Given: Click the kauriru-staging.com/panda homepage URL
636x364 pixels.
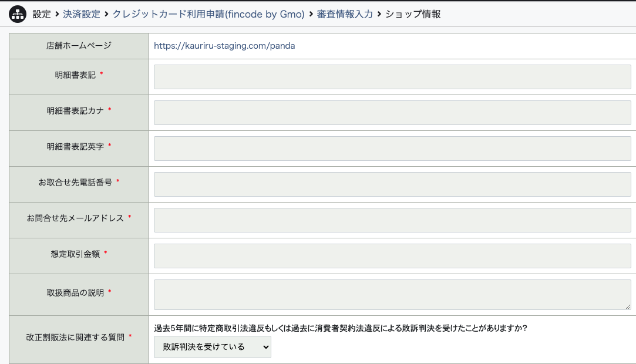Looking at the screenshot, I should coord(224,46).
